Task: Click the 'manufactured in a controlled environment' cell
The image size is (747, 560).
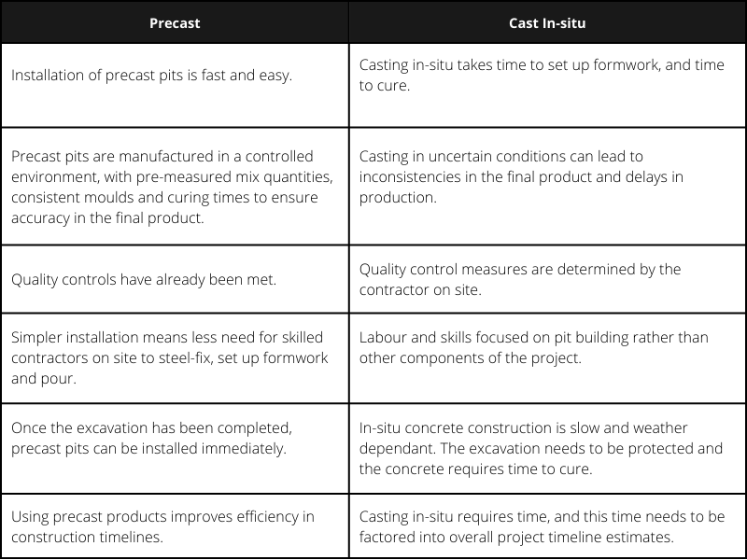Action: 175,187
